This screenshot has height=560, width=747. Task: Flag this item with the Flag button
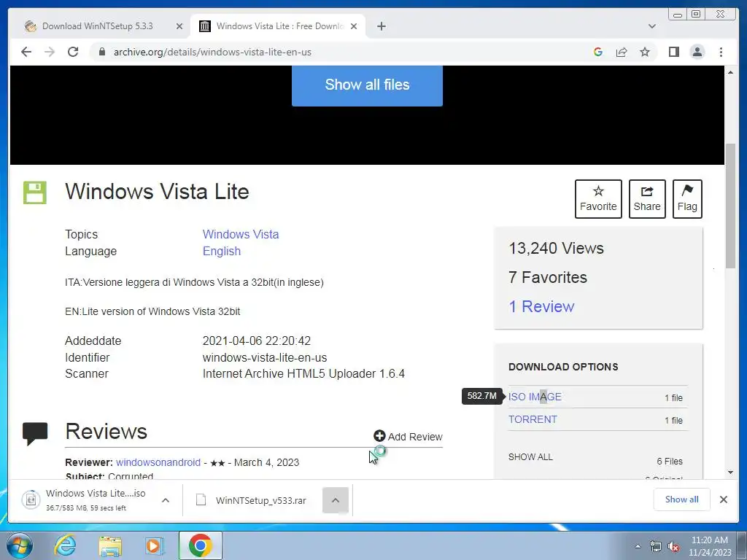pyautogui.click(x=687, y=199)
